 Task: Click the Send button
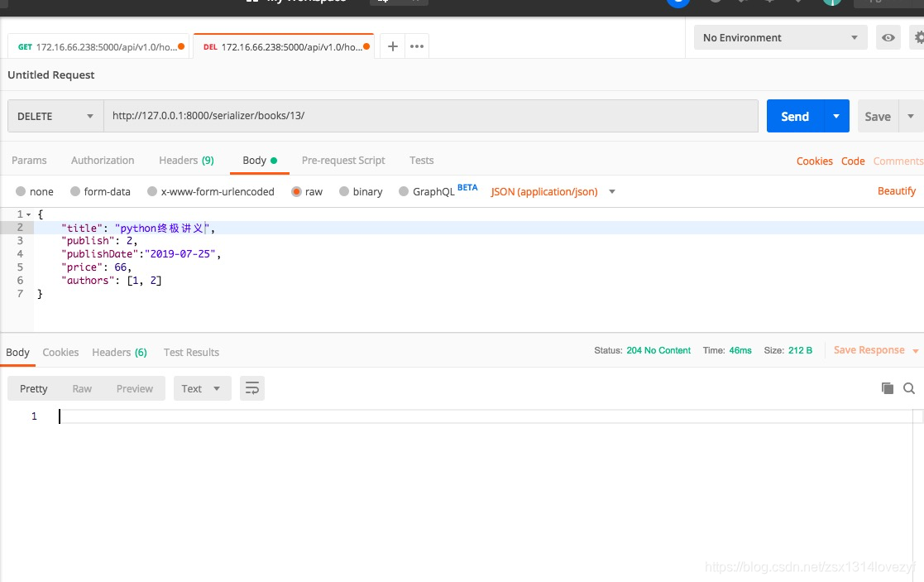click(795, 116)
